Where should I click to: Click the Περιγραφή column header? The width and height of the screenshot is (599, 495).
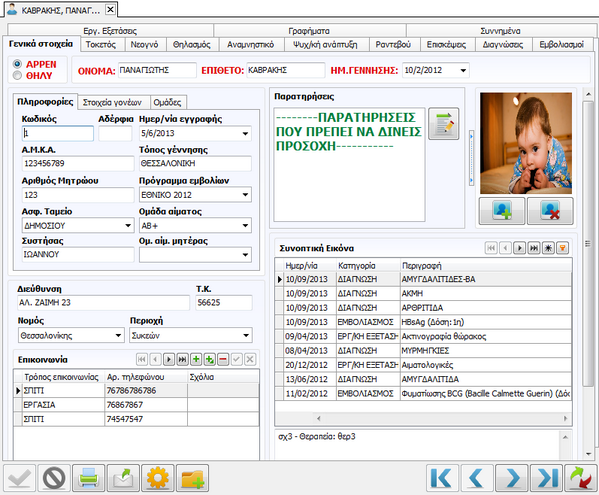pos(486,265)
